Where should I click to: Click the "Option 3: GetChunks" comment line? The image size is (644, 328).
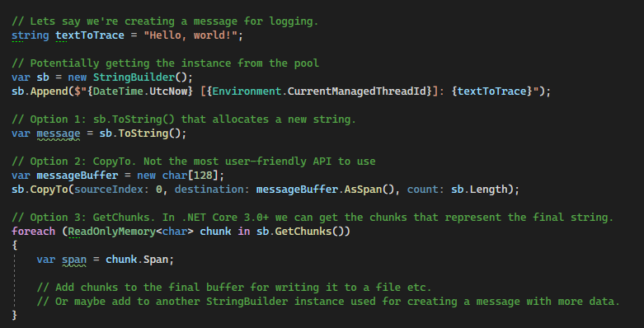[313, 218]
